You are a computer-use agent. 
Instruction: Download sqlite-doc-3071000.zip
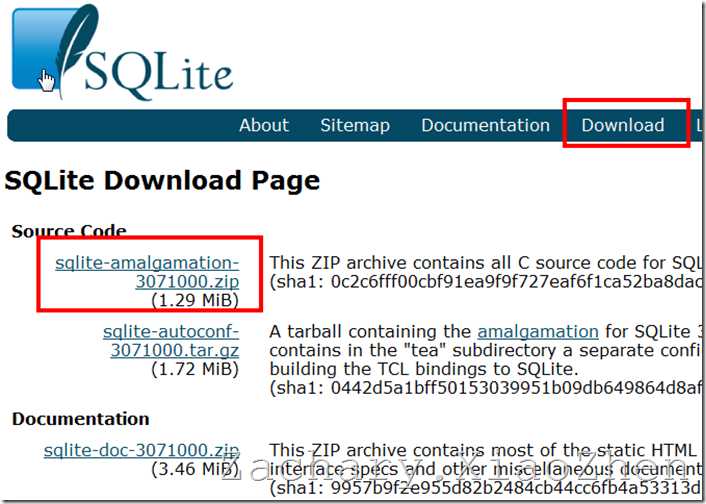coord(141,450)
